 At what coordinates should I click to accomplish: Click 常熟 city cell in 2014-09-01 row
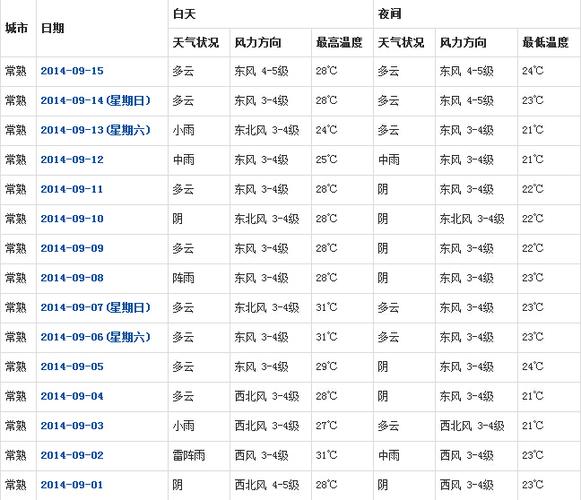coord(16,485)
